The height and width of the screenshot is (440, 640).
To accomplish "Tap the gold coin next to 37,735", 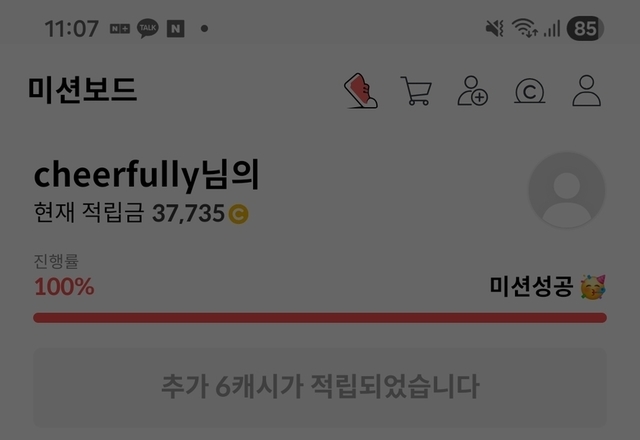I will click(x=238, y=214).
